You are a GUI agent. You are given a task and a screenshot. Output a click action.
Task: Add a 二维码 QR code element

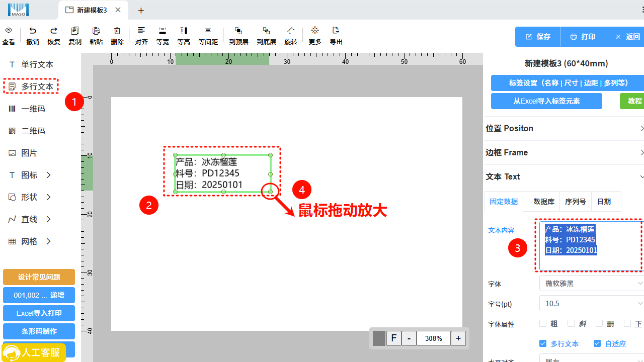pyautogui.click(x=27, y=131)
